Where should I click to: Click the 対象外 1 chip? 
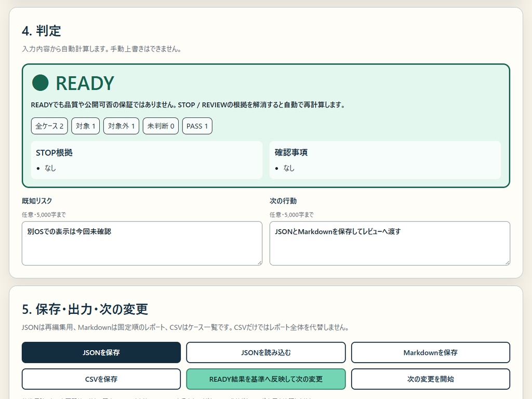coord(121,126)
